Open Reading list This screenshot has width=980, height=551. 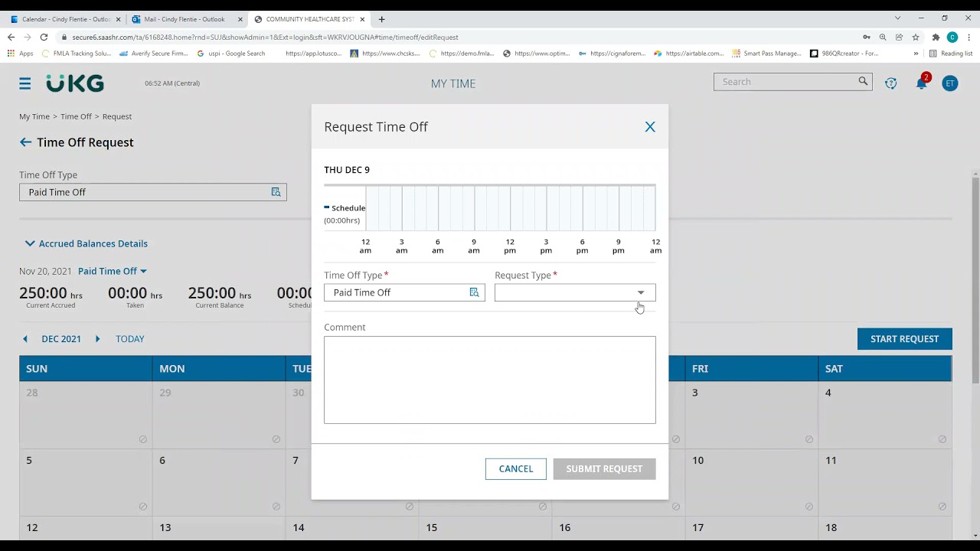(x=951, y=54)
